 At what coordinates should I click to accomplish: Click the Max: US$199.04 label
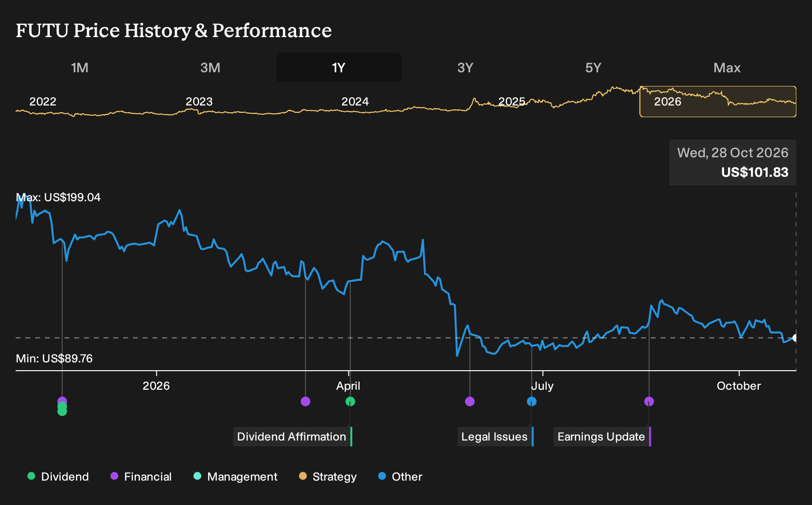[x=58, y=197]
